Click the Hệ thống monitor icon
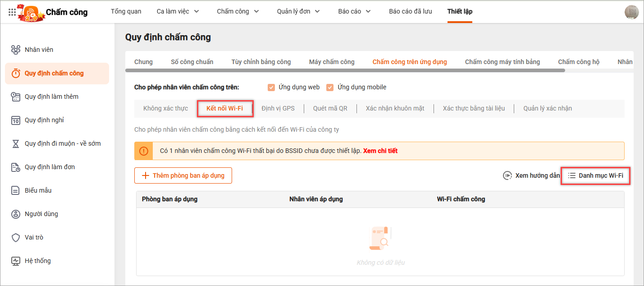 click(x=16, y=261)
